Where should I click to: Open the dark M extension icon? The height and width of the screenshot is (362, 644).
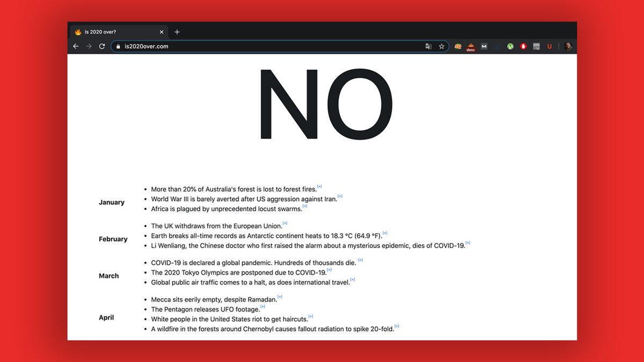click(x=484, y=47)
